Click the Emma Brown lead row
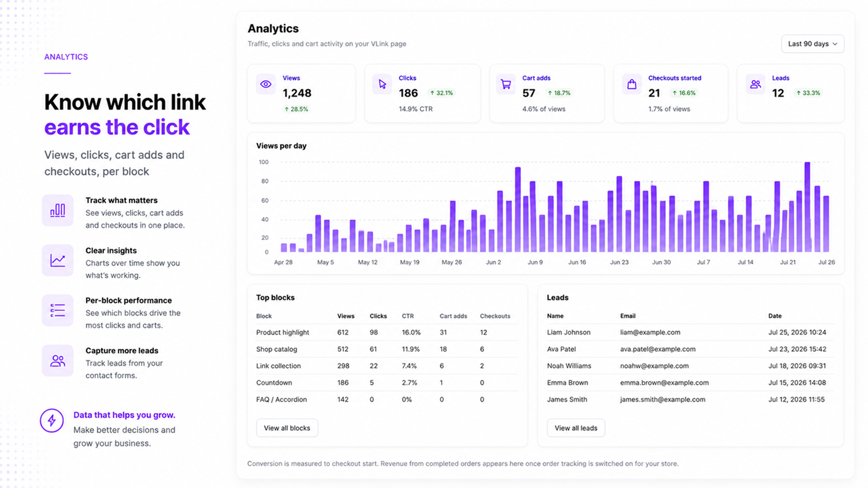 691,383
